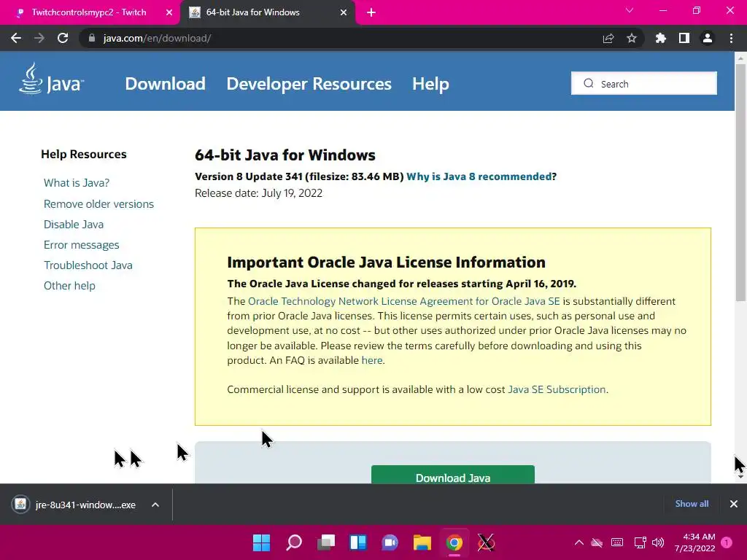
Task: Open Windows taskbar search
Action: tap(293, 542)
